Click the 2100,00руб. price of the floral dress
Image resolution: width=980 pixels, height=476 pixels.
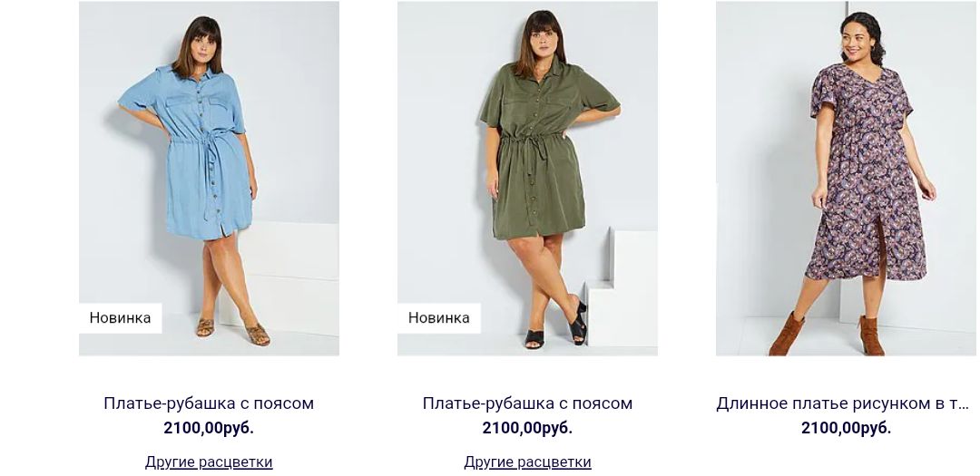(x=847, y=428)
